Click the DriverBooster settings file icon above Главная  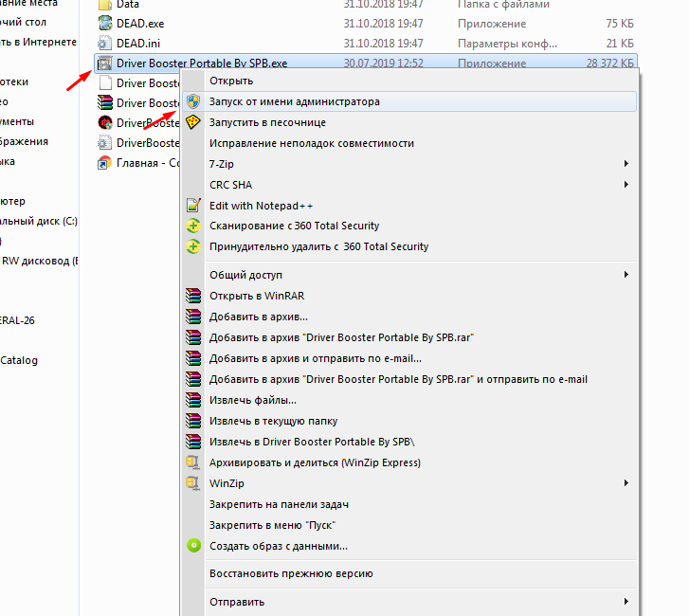[104, 143]
